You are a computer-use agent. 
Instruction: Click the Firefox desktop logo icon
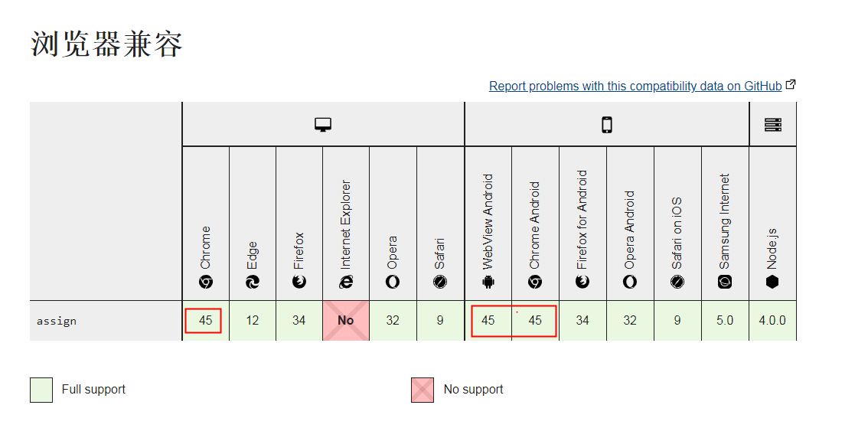click(x=299, y=282)
